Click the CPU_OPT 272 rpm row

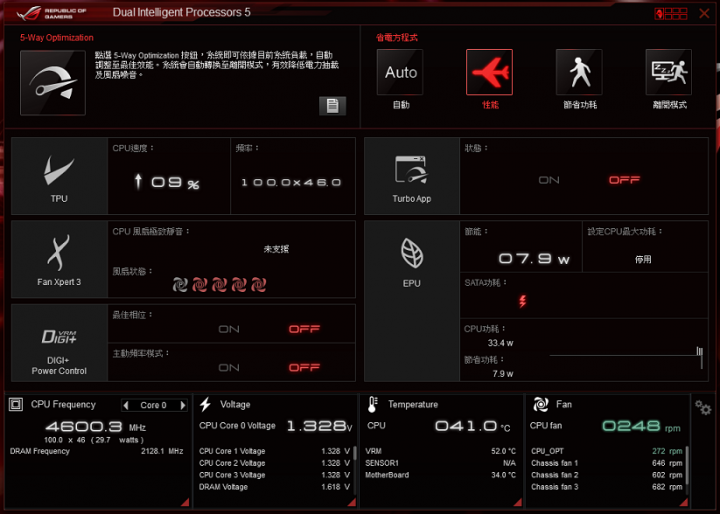point(607,451)
